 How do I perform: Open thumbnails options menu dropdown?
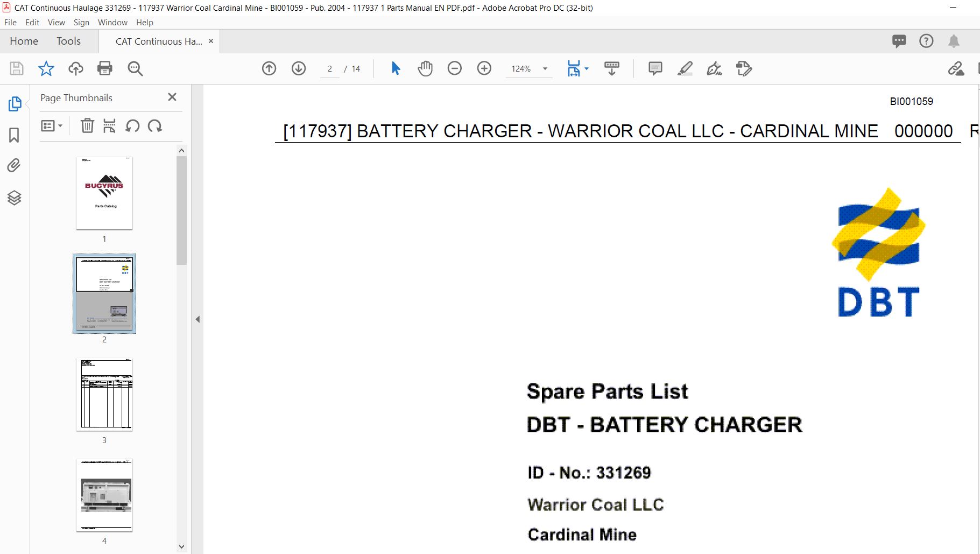[52, 126]
